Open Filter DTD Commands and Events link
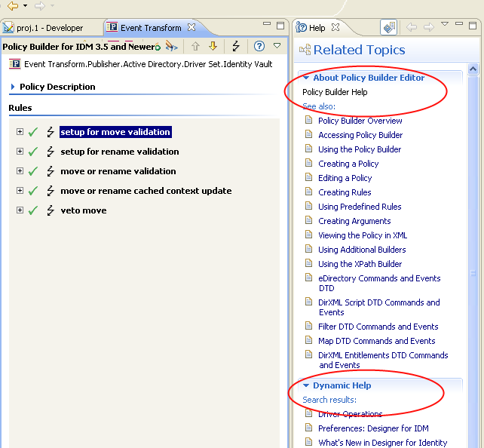The height and width of the screenshot is (448, 484). click(378, 327)
